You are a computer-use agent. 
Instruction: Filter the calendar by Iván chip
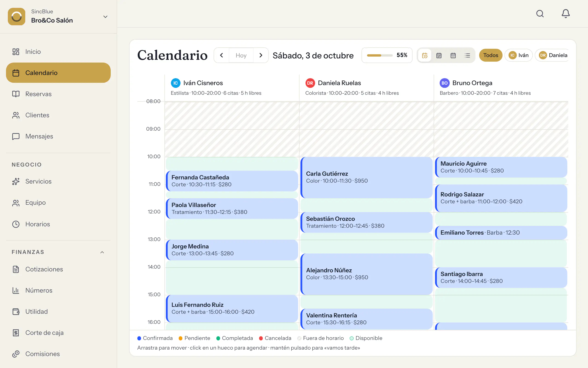click(518, 55)
